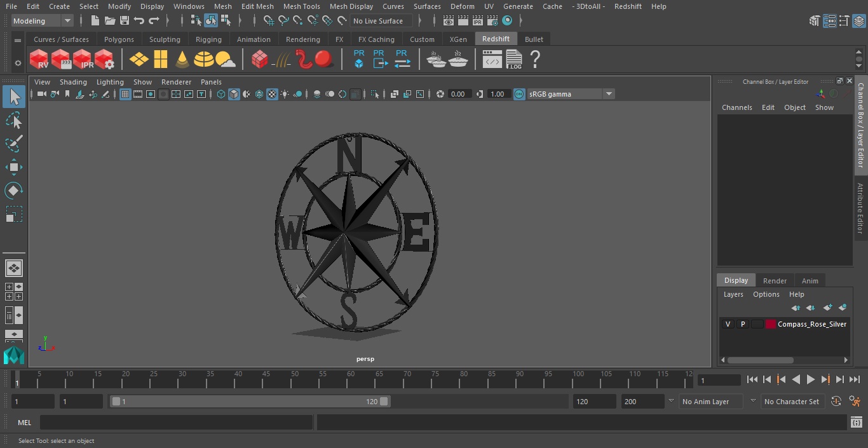This screenshot has height=448, width=868.
Task: Toggle isolate select viewport icon
Action: tap(375, 94)
